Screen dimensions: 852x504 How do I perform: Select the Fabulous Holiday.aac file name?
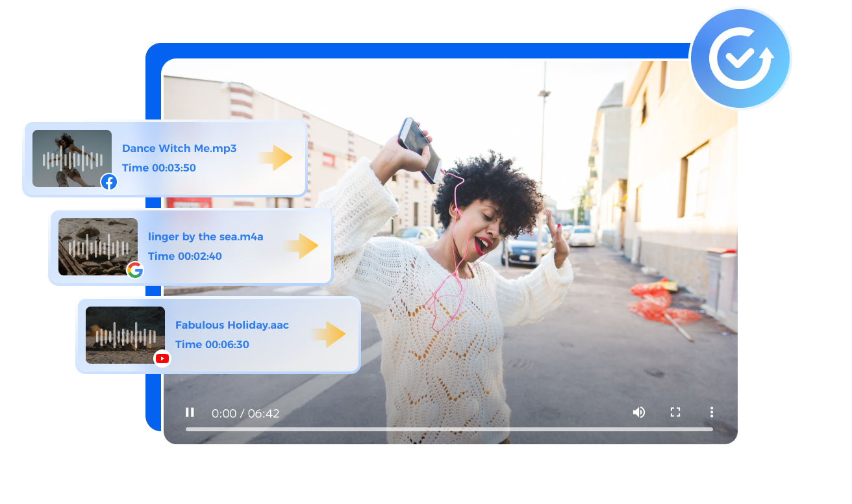(x=232, y=325)
